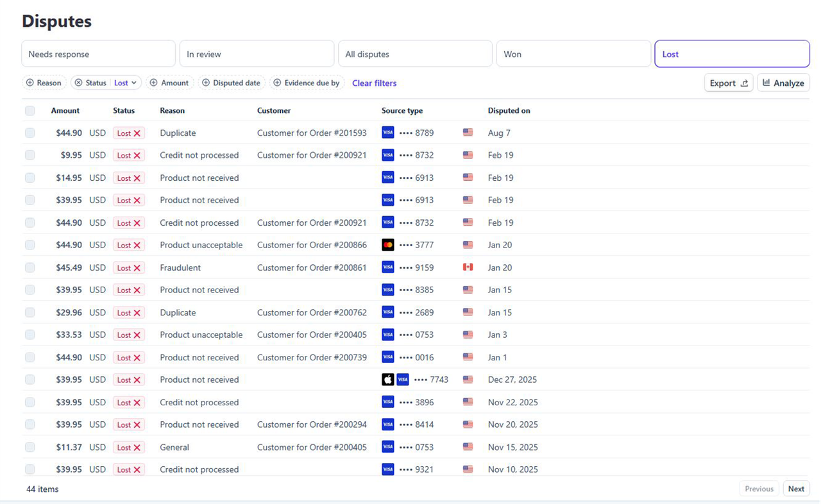821x504 pixels.
Task: Click the General reason cell
Action: [x=174, y=447]
